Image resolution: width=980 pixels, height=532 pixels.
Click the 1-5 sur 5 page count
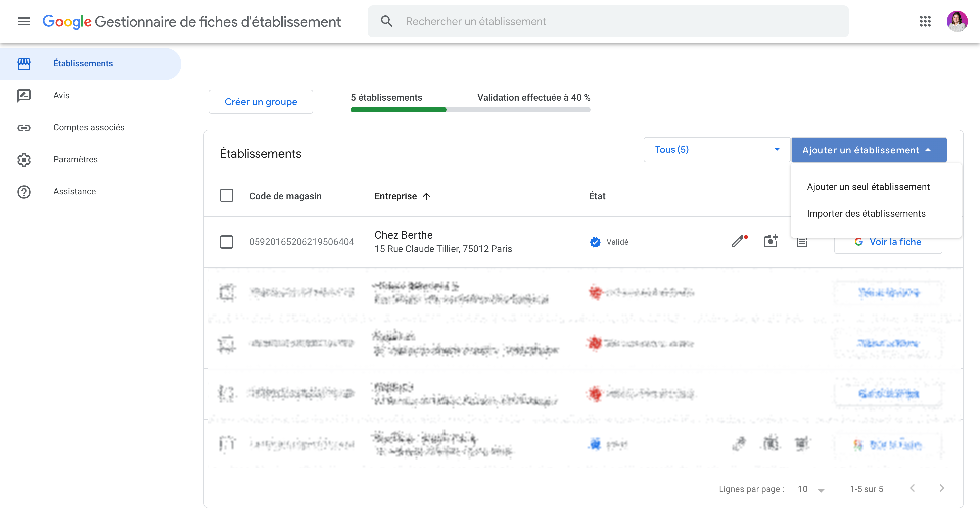point(867,489)
